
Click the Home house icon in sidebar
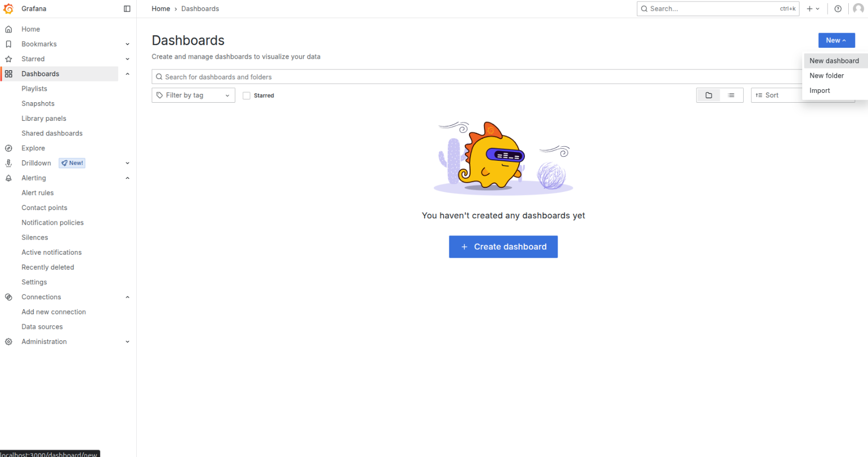pyautogui.click(x=8, y=29)
